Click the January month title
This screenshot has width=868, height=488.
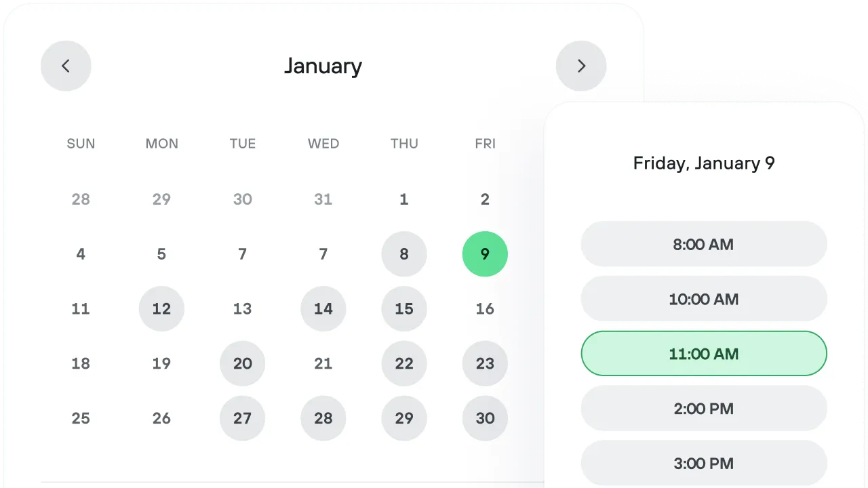click(323, 66)
